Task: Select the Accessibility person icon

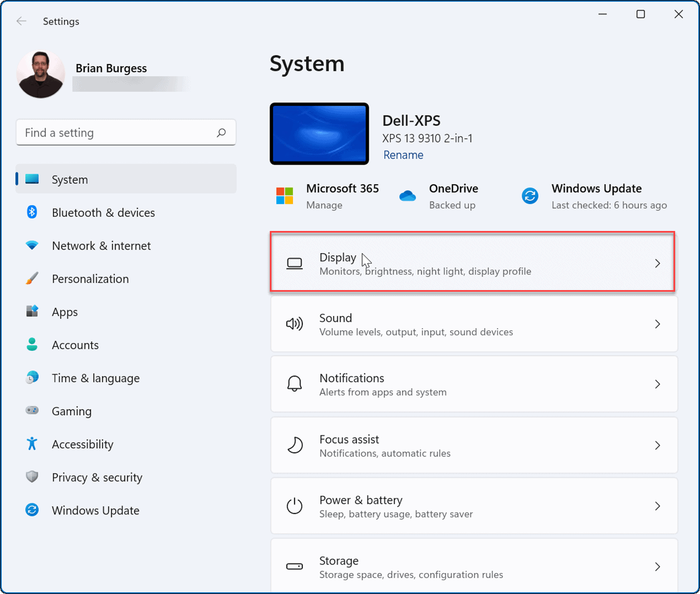Action: [32, 444]
